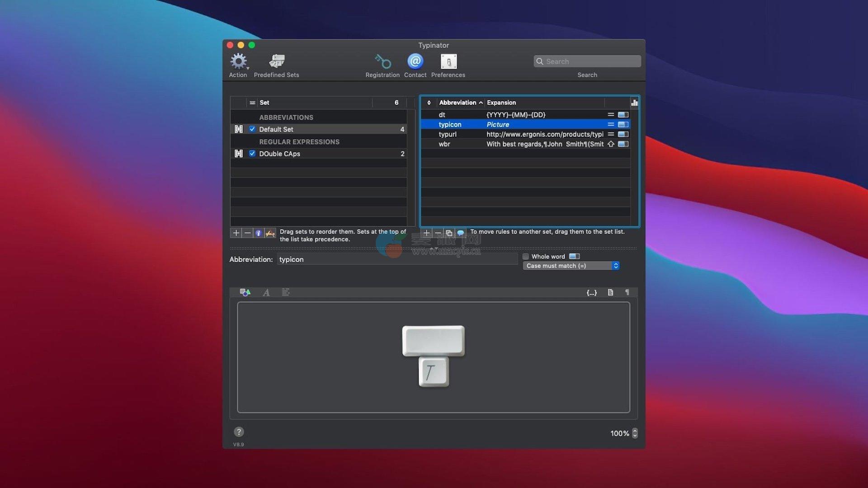The width and height of the screenshot is (868, 488).
Task: Open the expansion type picture dropdown
Action: (245, 293)
